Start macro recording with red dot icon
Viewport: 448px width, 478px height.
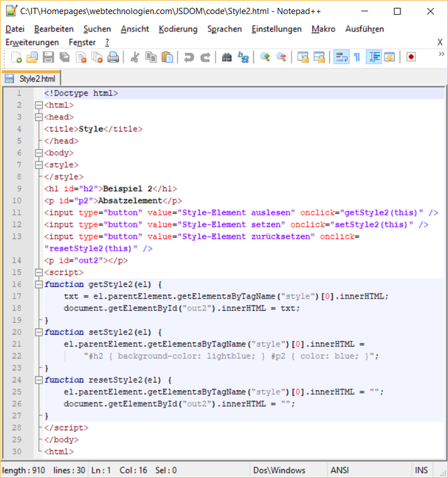[x=411, y=57]
